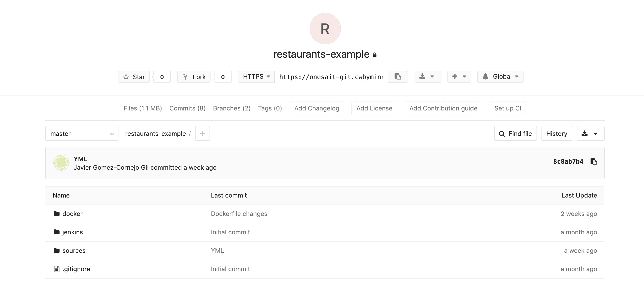Copy commit SHA 8c8ab7b4 to clipboard
Image resolution: width=644 pixels, height=305 pixels.
(x=593, y=161)
